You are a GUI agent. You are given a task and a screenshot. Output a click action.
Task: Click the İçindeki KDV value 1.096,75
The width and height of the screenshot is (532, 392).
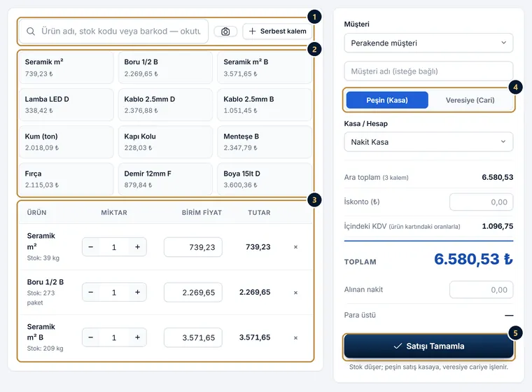(x=498, y=226)
